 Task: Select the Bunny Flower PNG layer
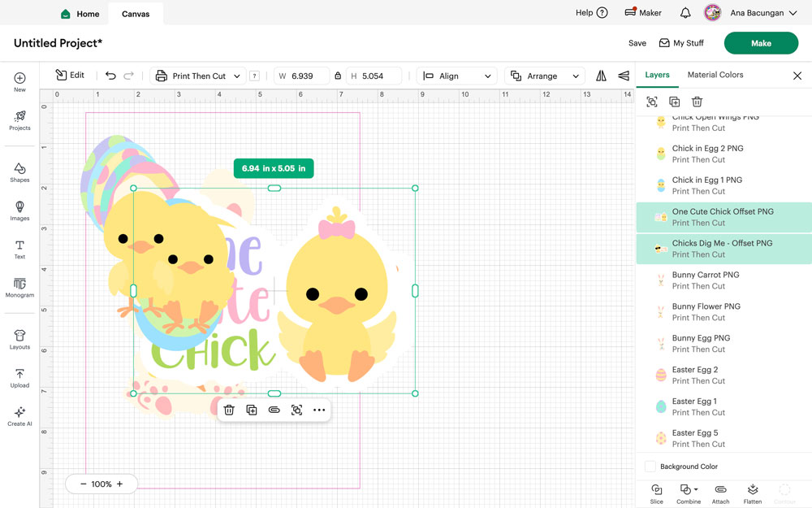coord(723,312)
